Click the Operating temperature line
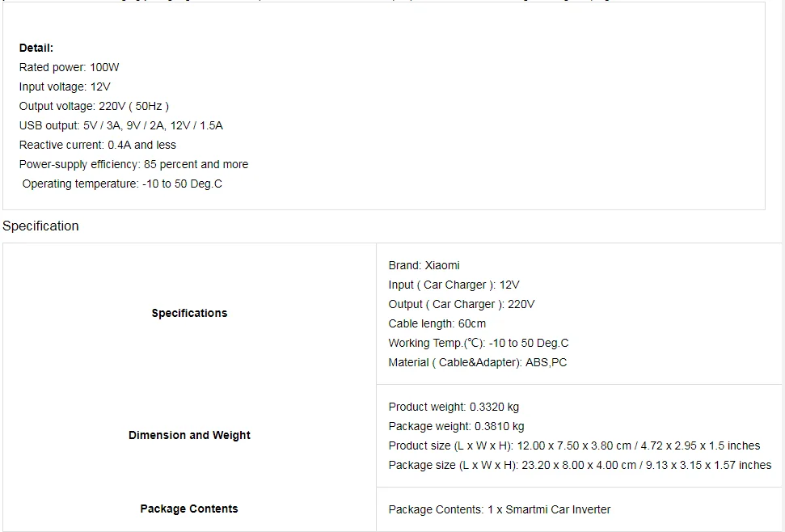The height and width of the screenshot is (532, 785). (122, 184)
